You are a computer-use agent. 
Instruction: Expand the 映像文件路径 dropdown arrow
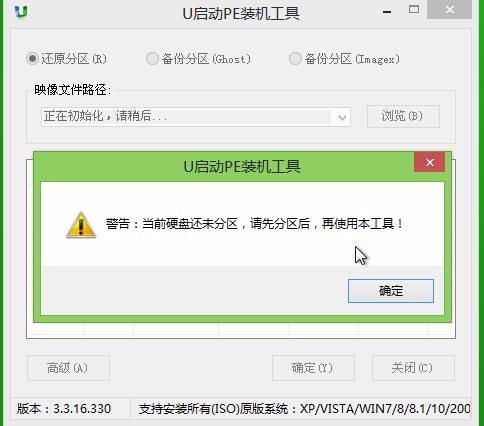(x=342, y=117)
